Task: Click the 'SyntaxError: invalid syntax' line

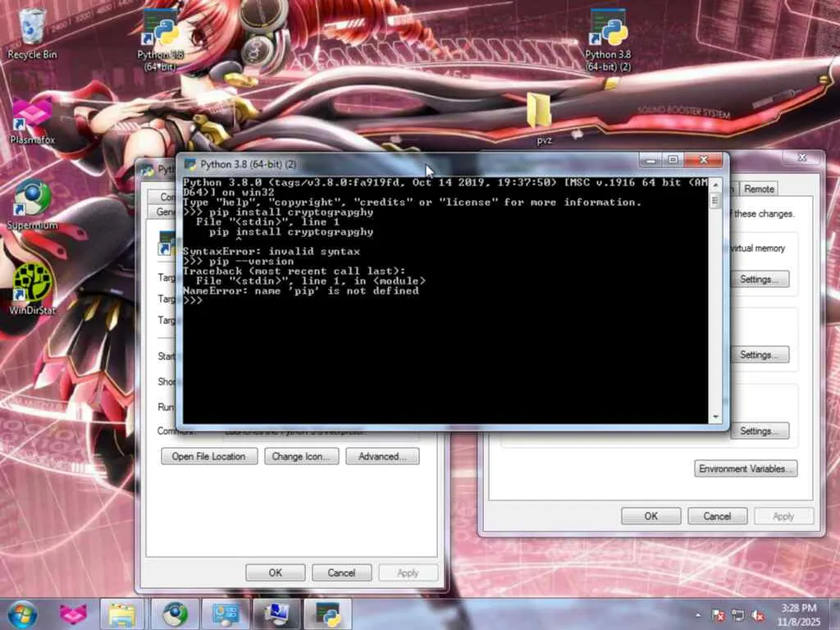Action: [x=272, y=251]
